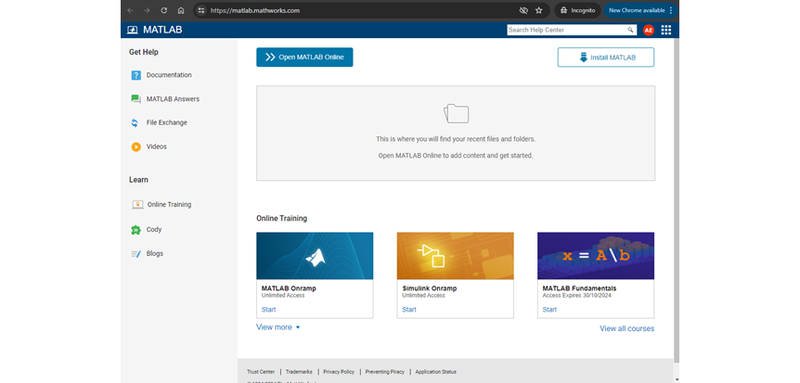Open site information icon beside URL
800x383 pixels.
202,10
